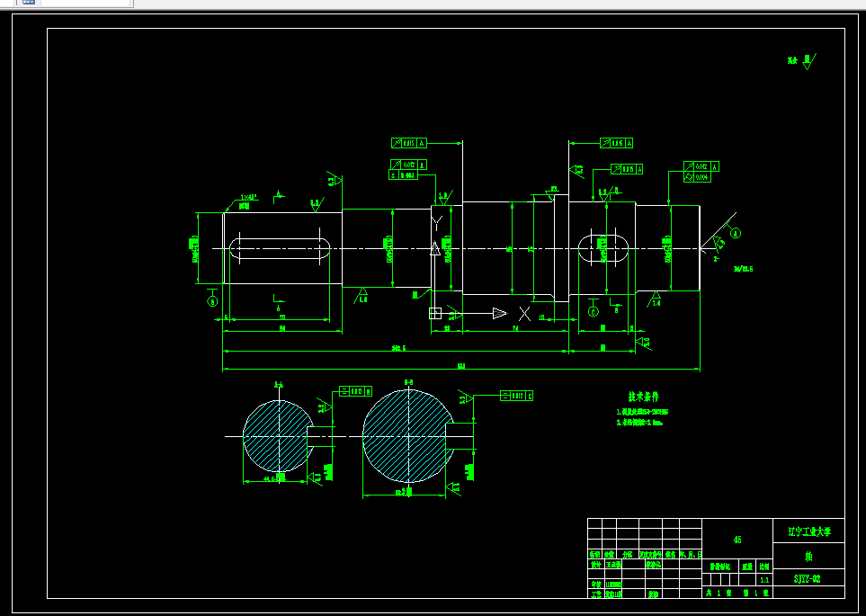Click the 比例 header cell
This screenshot has height=616, width=866.
tap(764, 567)
